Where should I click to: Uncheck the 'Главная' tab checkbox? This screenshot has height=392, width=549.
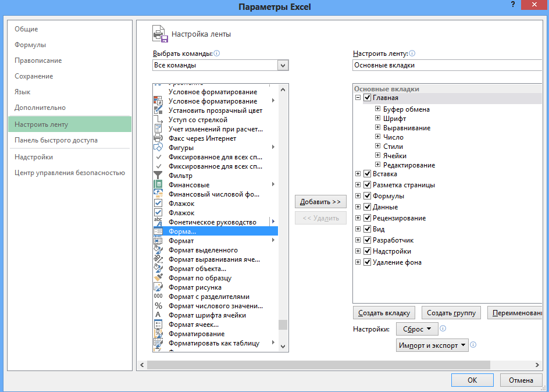368,98
